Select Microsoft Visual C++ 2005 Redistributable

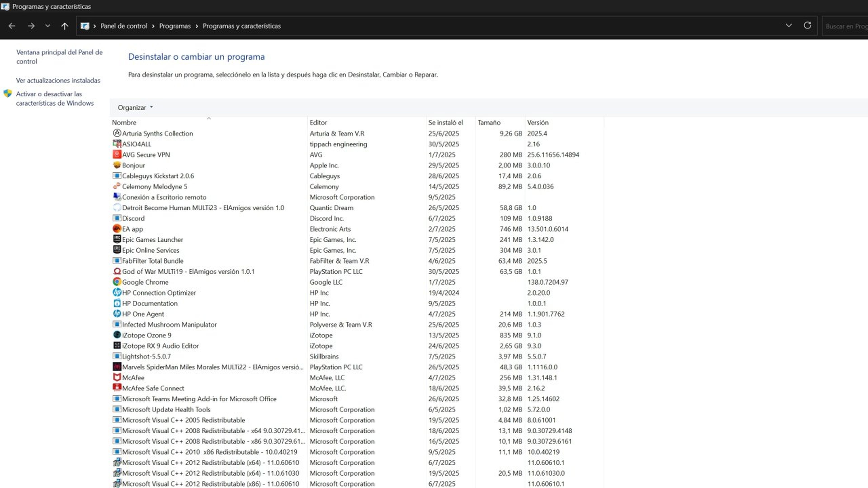coord(357,420)
